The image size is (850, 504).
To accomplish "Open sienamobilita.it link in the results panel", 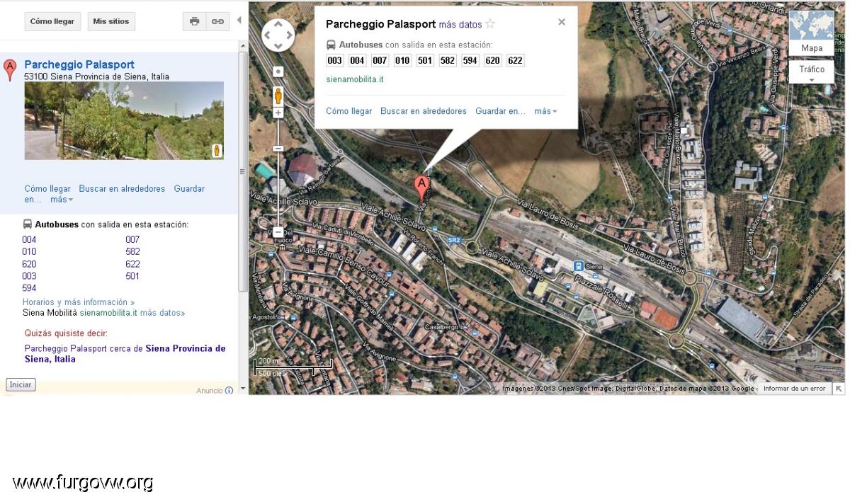I will click(108, 313).
